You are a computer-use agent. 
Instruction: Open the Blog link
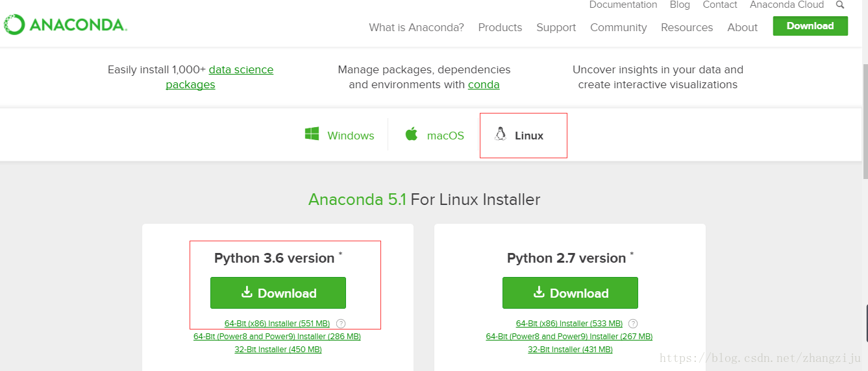point(680,5)
